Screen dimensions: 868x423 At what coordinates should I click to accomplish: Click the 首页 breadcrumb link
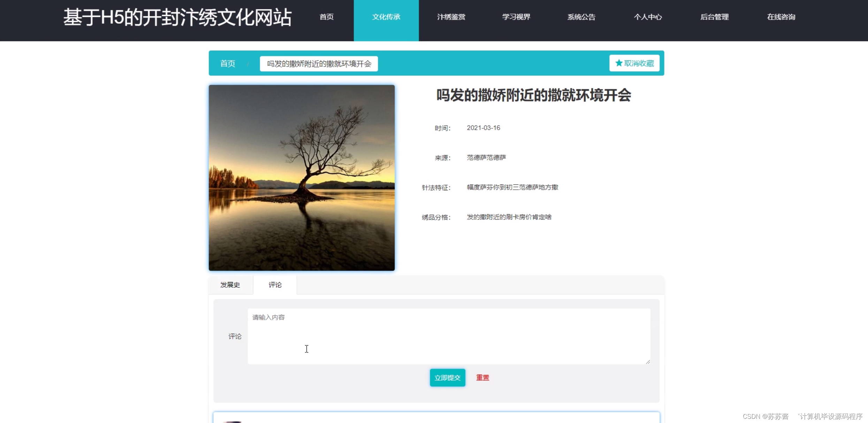[227, 63]
